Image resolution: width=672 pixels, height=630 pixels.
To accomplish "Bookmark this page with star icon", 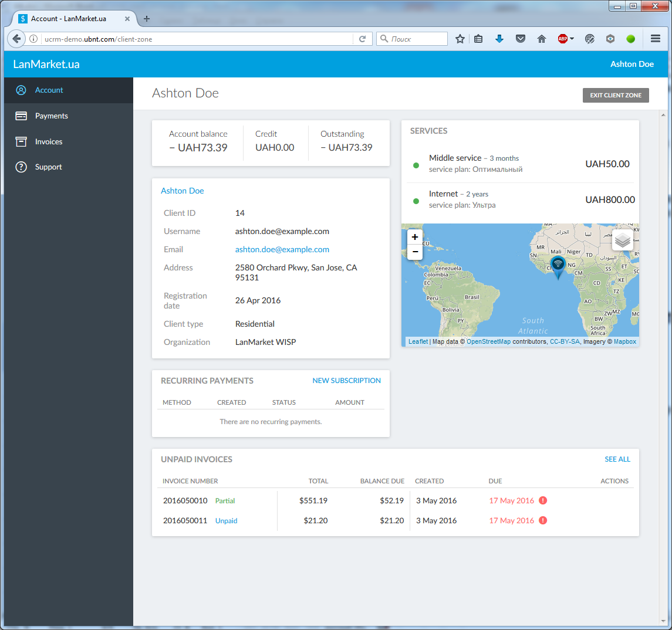I will tap(460, 39).
